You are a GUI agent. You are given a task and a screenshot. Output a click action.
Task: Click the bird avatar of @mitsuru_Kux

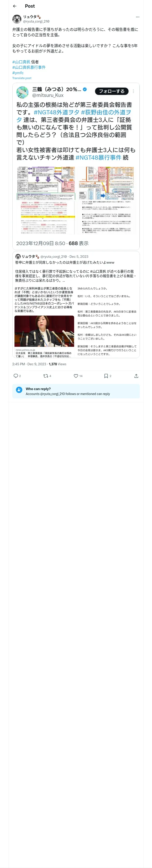click(x=23, y=92)
